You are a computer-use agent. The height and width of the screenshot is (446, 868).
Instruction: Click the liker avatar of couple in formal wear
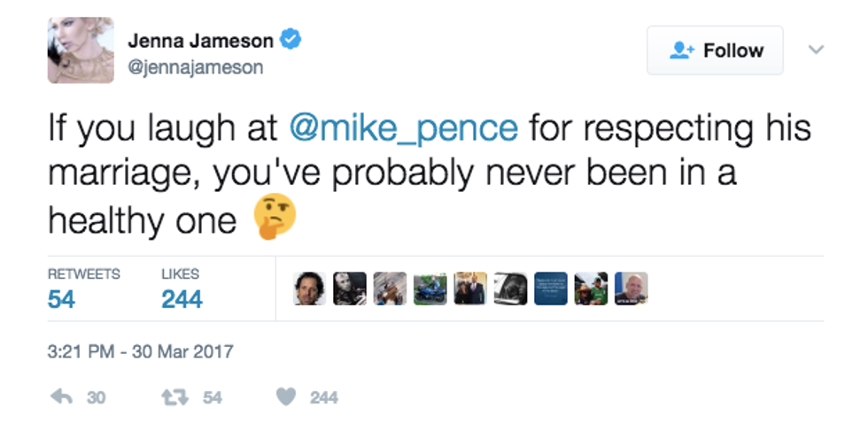pos(469,288)
